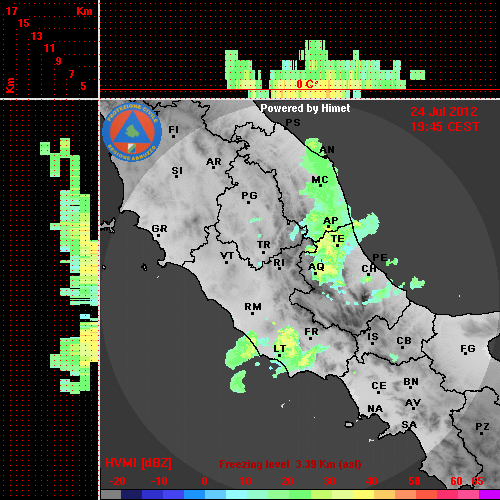The height and width of the screenshot is (500, 500).
Task: Click the '50' dBZ scale value
Action: pyautogui.click(x=414, y=481)
